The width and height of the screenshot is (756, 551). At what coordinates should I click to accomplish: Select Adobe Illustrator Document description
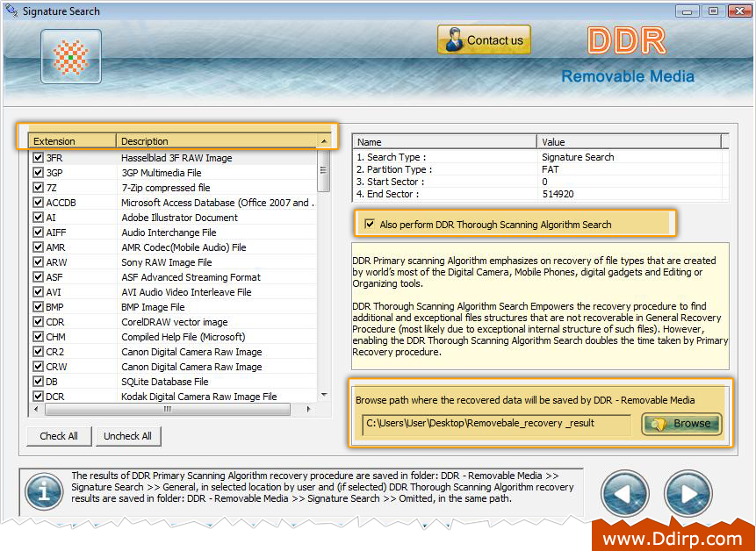click(x=179, y=218)
